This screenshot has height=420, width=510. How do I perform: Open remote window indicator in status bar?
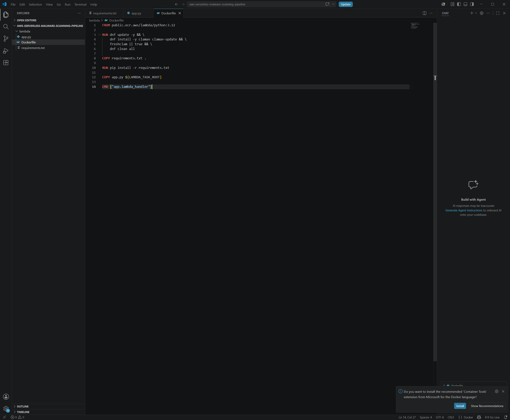tap(4, 417)
